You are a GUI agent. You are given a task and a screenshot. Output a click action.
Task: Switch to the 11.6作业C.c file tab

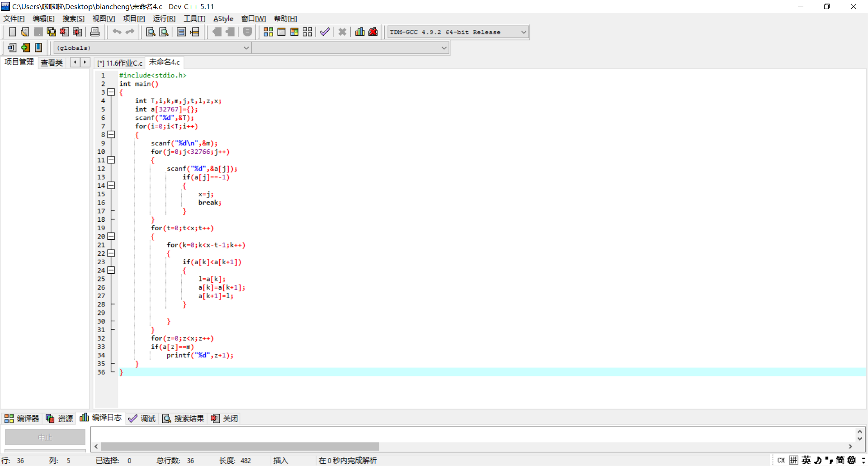120,63
